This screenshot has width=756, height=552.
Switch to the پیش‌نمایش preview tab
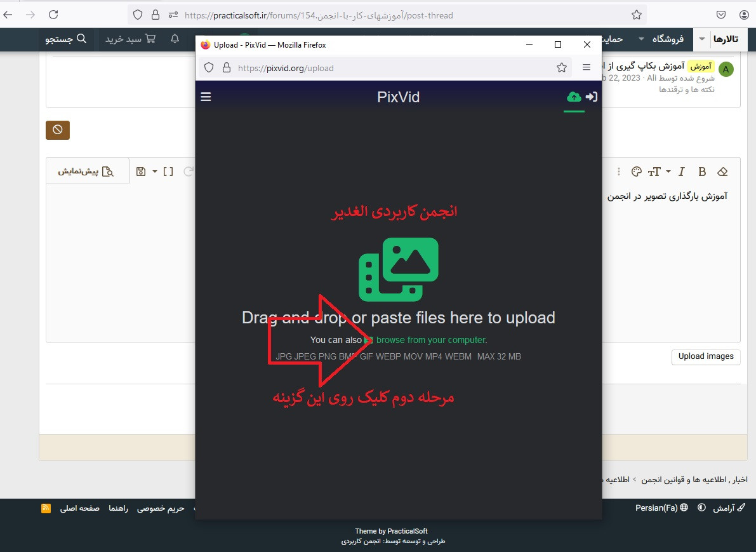coord(86,172)
